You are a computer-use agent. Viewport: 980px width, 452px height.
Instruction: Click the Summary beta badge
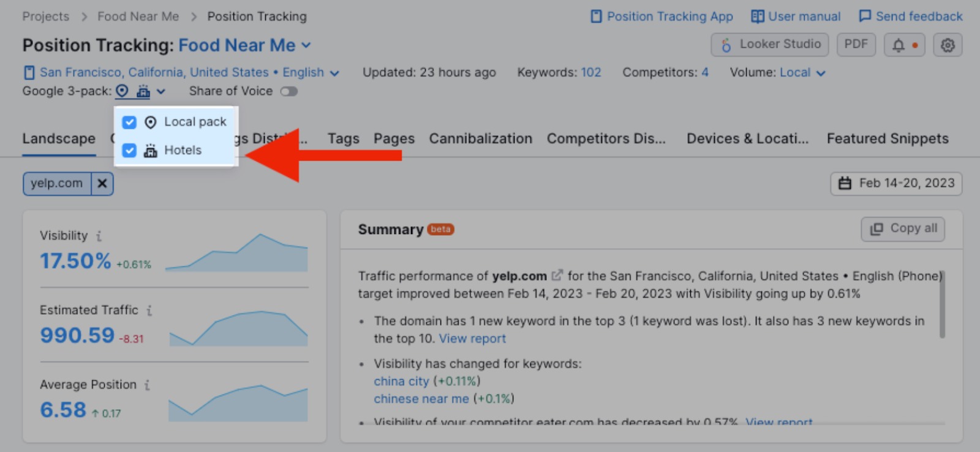click(440, 230)
